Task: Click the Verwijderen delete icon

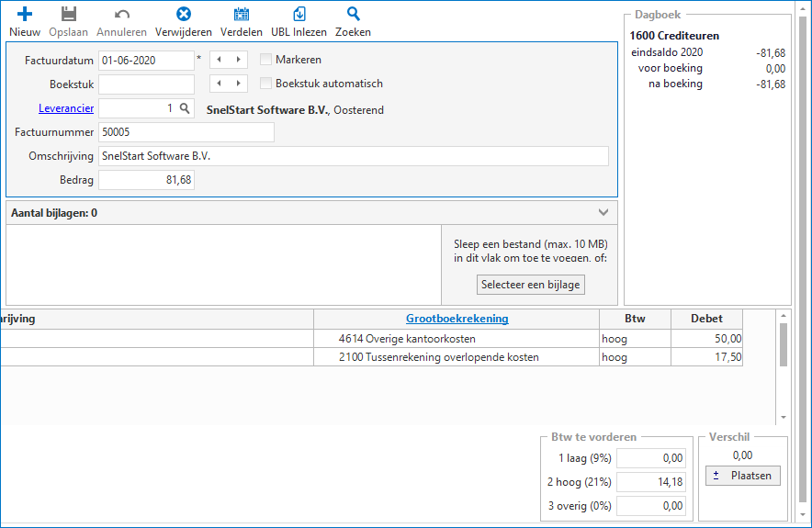Action: point(184,14)
